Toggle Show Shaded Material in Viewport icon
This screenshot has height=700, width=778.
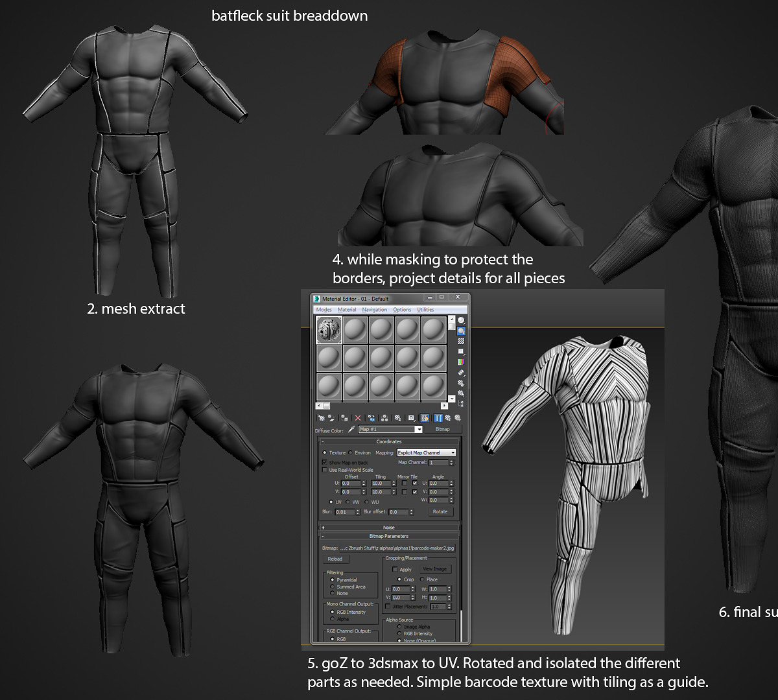pos(425,418)
